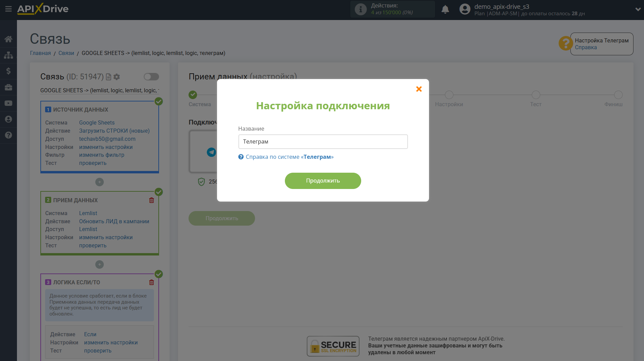Click the document icon next to connection ID

(x=109, y=77)
